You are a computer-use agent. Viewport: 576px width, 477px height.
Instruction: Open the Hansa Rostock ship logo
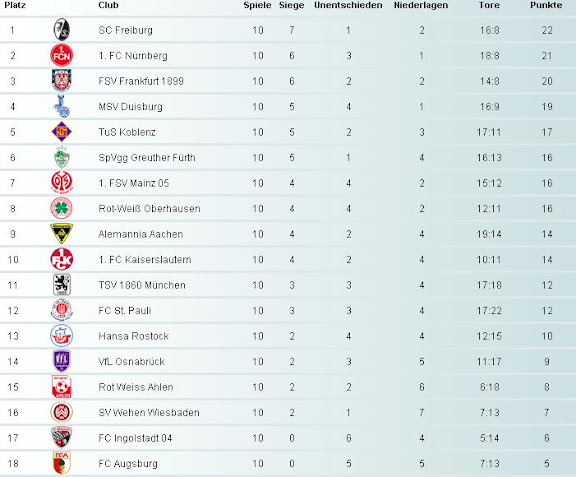(61, 336)
